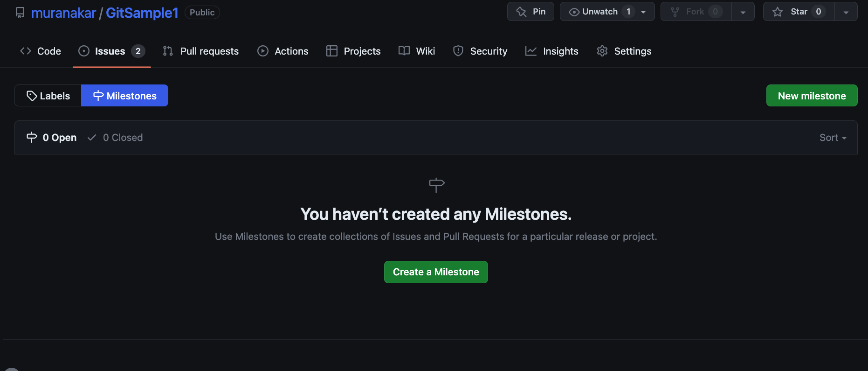
Task: Open the Actions tab
Action: (283, 51)
